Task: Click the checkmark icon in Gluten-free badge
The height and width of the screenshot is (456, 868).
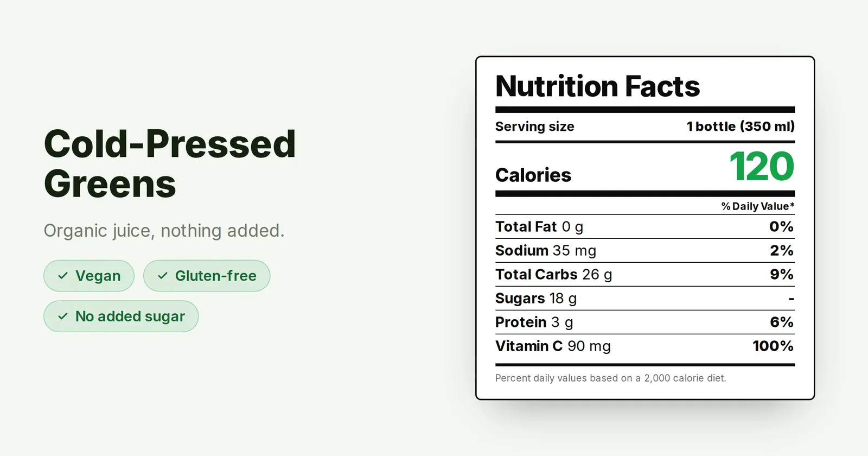Action: (163, 276)
